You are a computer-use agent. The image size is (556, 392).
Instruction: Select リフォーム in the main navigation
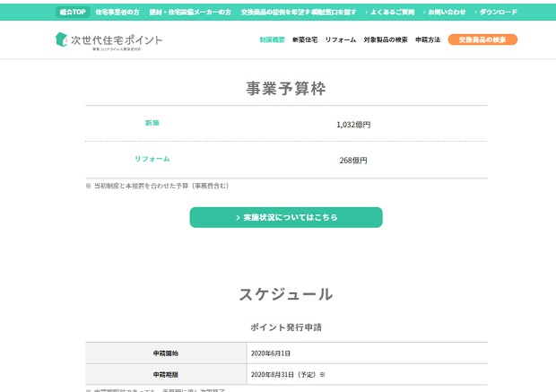tap(341, 40)
